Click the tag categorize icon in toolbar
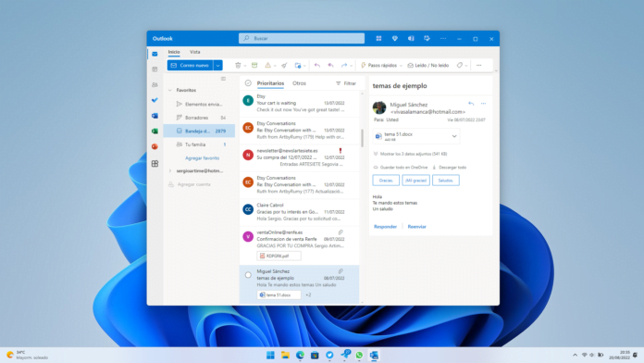The width and height of the screenshot is (644, 363). click(x=460, y=66)
